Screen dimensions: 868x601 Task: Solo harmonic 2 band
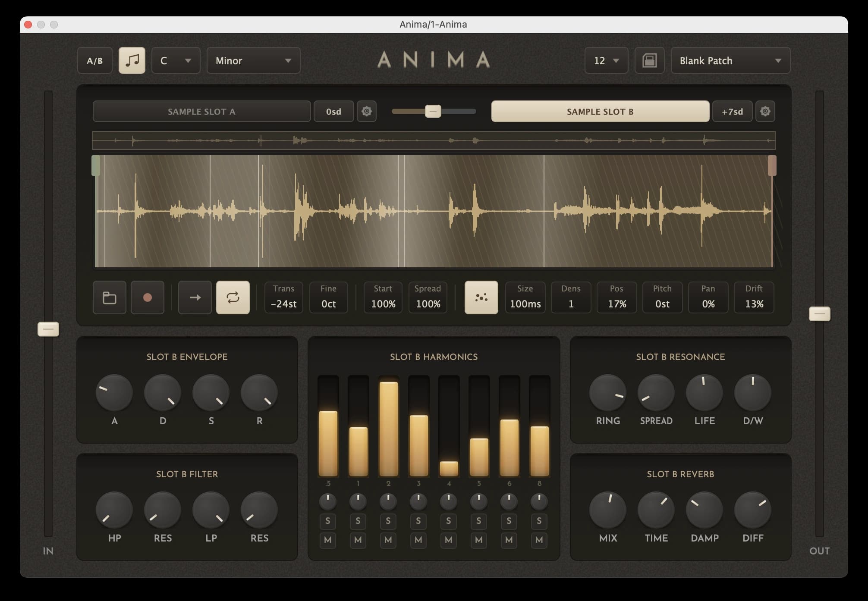(388, 521)
